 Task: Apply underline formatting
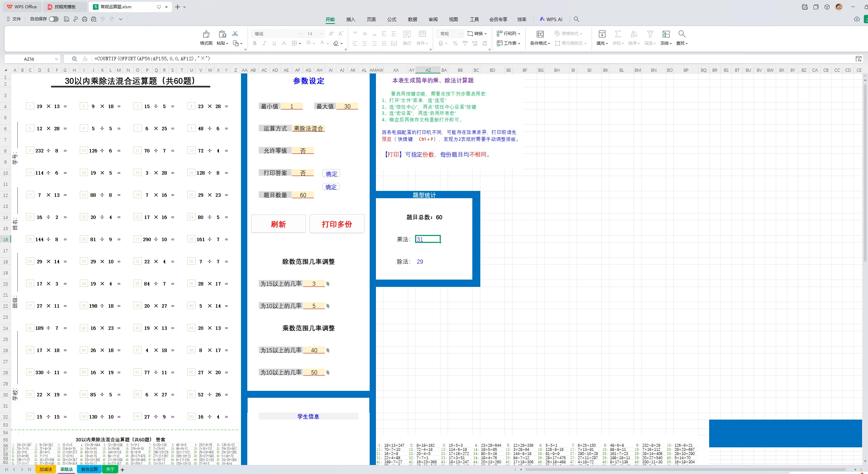pos(274,43)
